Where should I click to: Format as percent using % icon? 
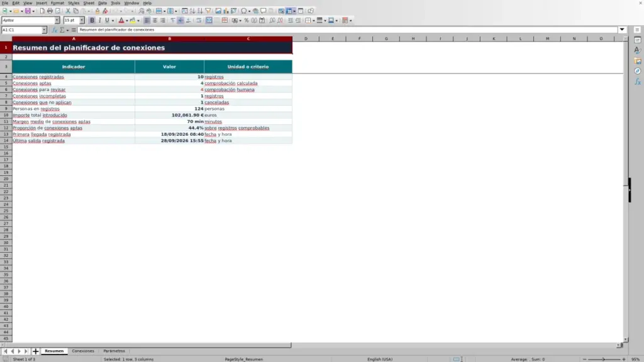pyautogui.click(x=247, y=20)
